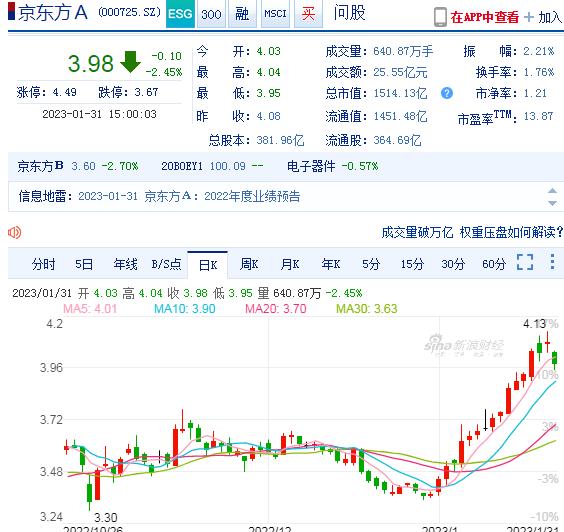Click the (000725.SZ) stock code
Image resolution: width=564 pixels, height=532 pixels.
(x=129, y=12)
